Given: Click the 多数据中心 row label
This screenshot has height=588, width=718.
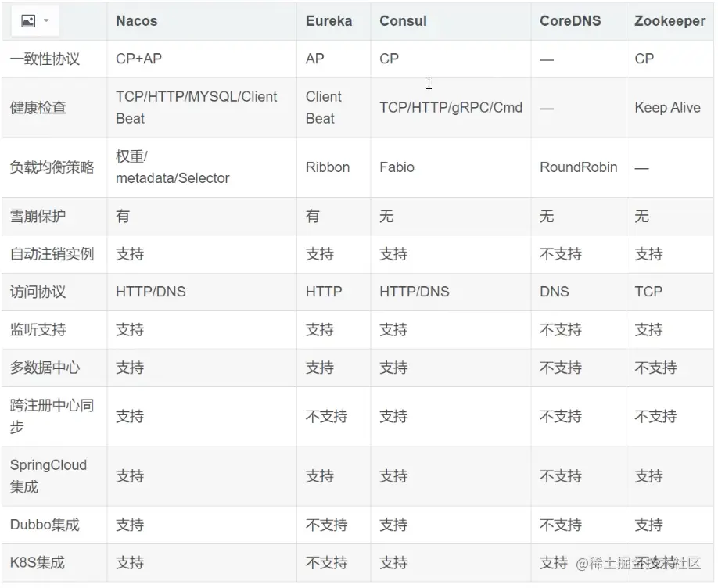Looking at the screenshot, I should click(45, 367).
